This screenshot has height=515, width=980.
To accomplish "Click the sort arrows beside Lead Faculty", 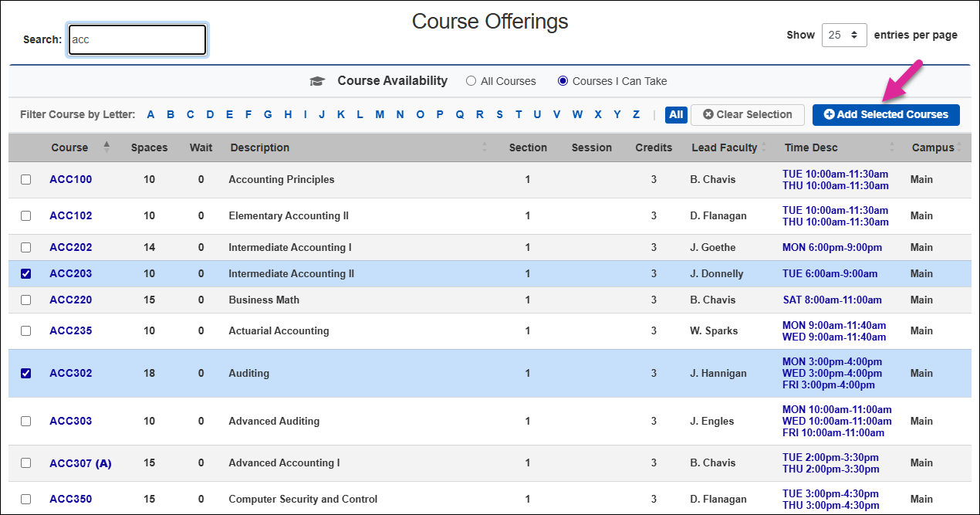I will (764, 147).
